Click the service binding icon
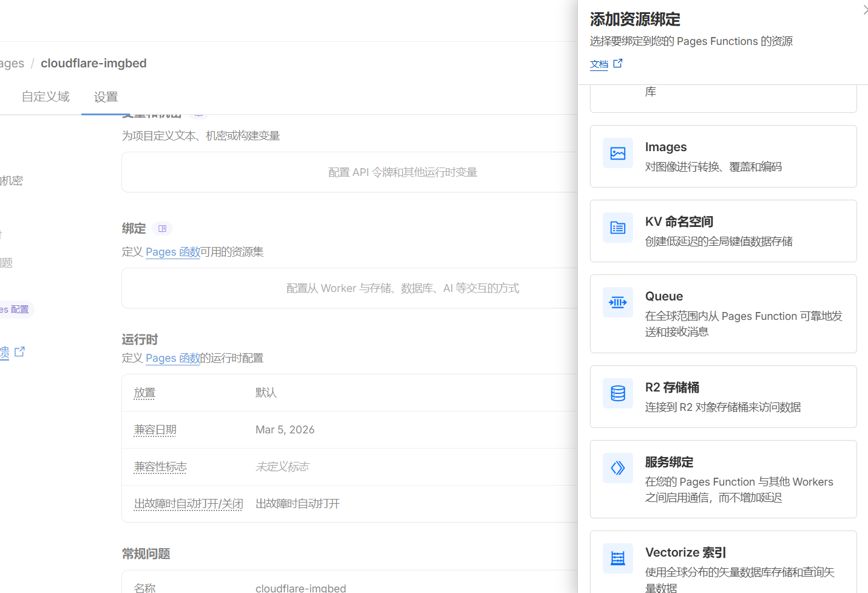Viewport: 868px width, 593px height. tap(617, 468)
